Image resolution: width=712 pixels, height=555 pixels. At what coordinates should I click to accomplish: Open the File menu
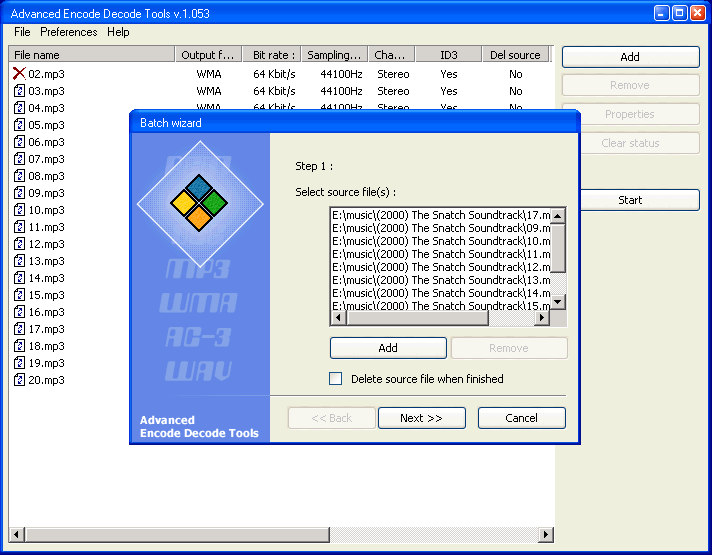(22, 32)
